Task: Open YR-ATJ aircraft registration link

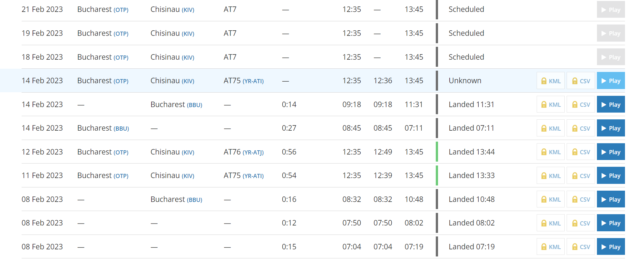Action: [x=253, y=152]
